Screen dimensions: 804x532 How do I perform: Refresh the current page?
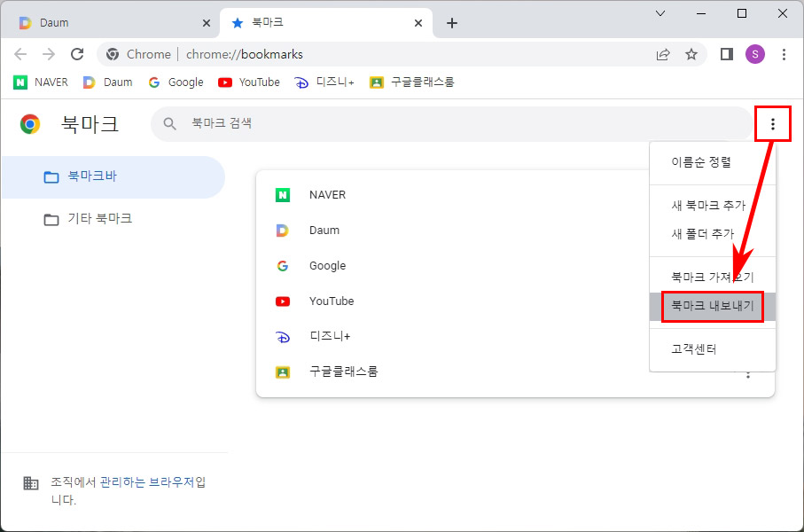click(77, 54)
